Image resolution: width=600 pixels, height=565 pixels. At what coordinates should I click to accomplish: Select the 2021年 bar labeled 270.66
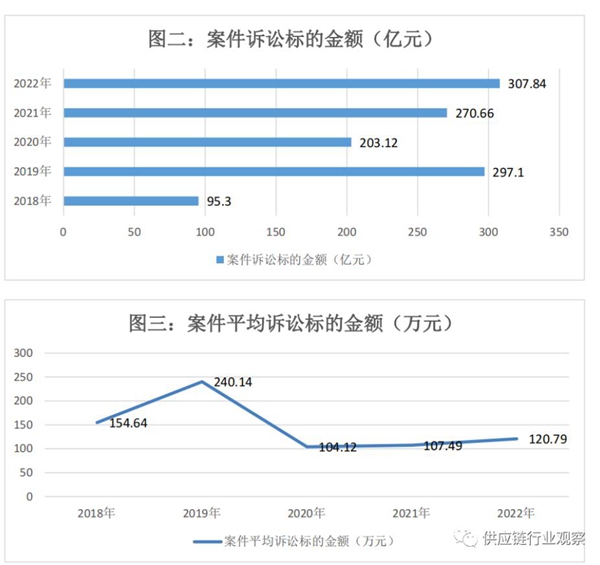255,113
